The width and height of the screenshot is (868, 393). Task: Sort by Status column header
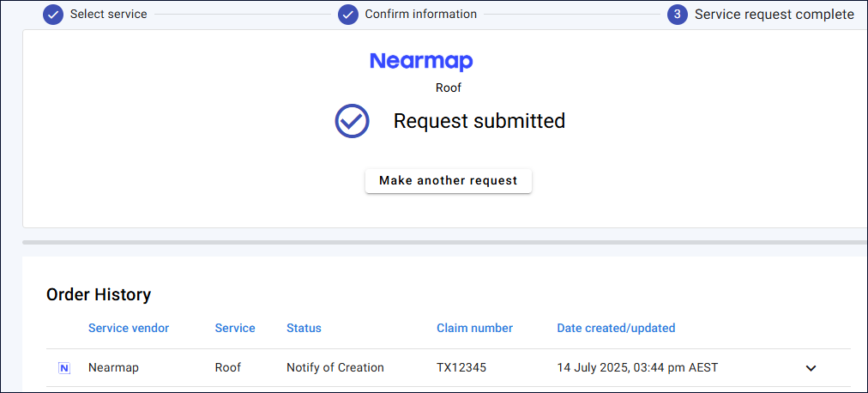pos(304,328)
